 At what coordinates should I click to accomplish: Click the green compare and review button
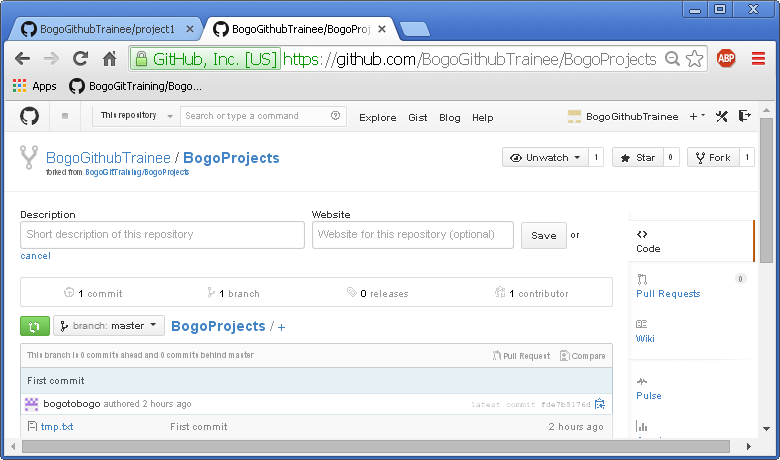coord(34,326)
